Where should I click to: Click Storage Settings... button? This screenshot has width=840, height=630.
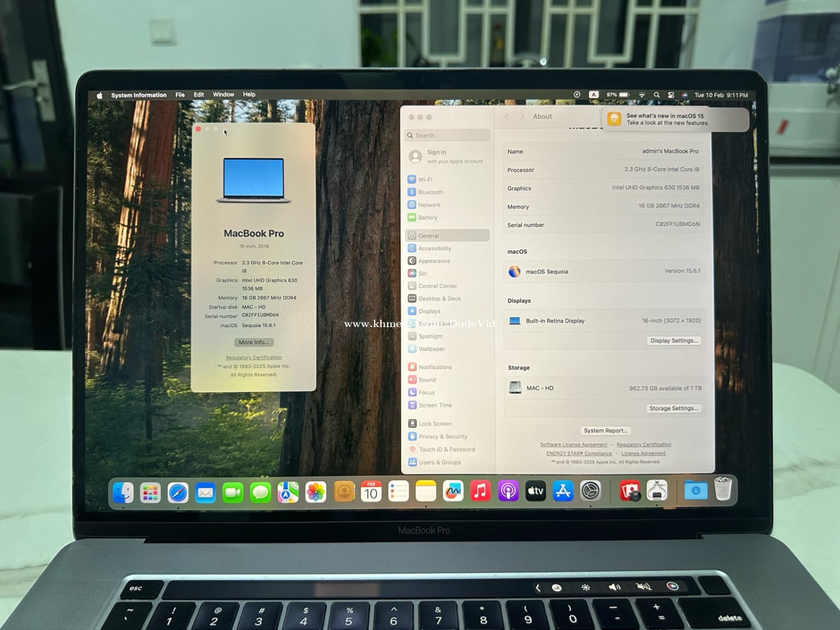[x=673, y=408]
